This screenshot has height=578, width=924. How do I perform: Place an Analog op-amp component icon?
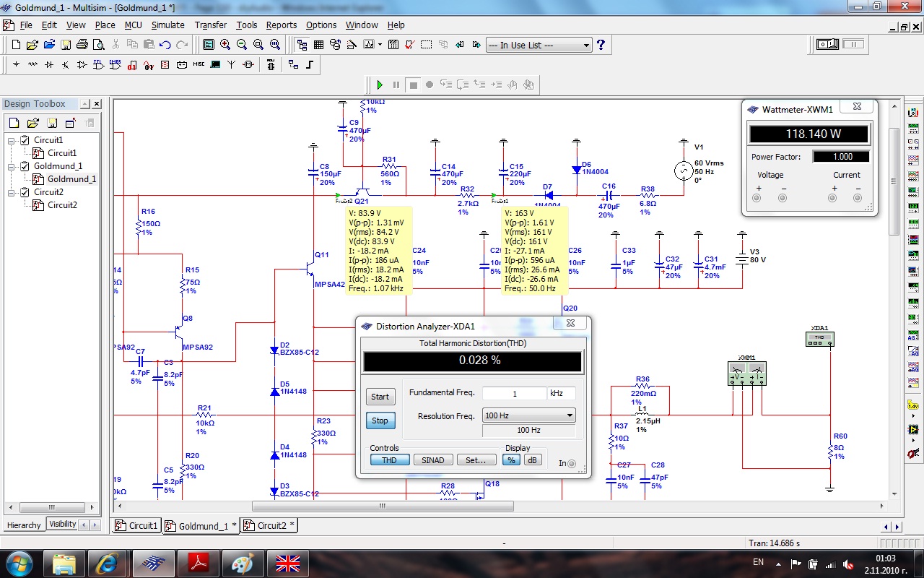coord(82,65)
